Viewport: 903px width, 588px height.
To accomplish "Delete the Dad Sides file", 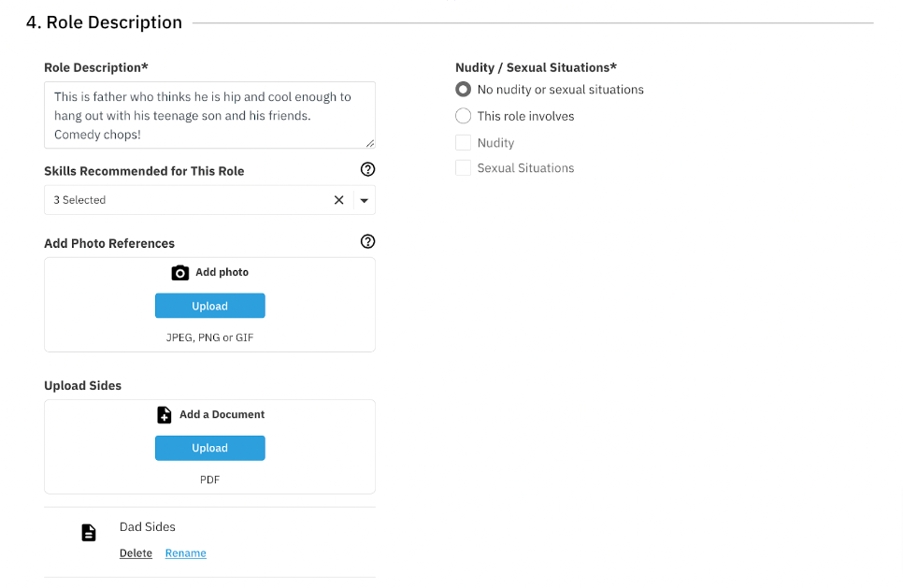I will point(136,552).
